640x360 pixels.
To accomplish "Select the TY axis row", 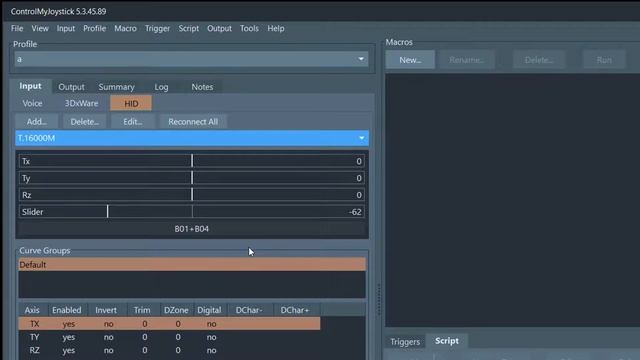I will coord(169,337).
